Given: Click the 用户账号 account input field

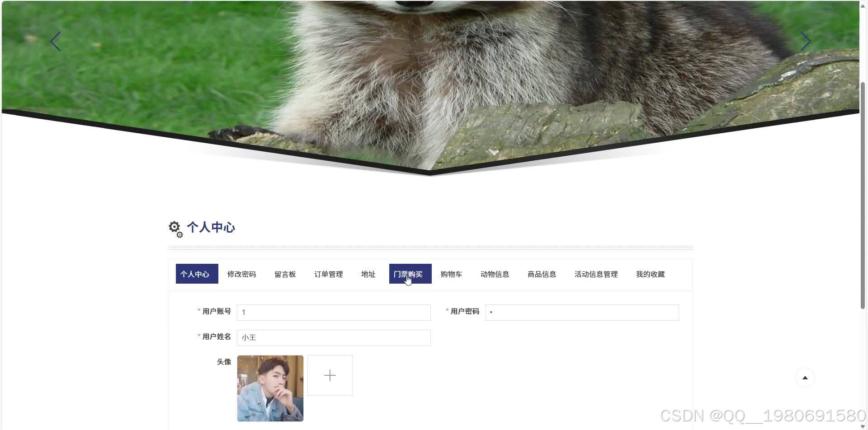Looking at the screenshot, I should (334, 312).
